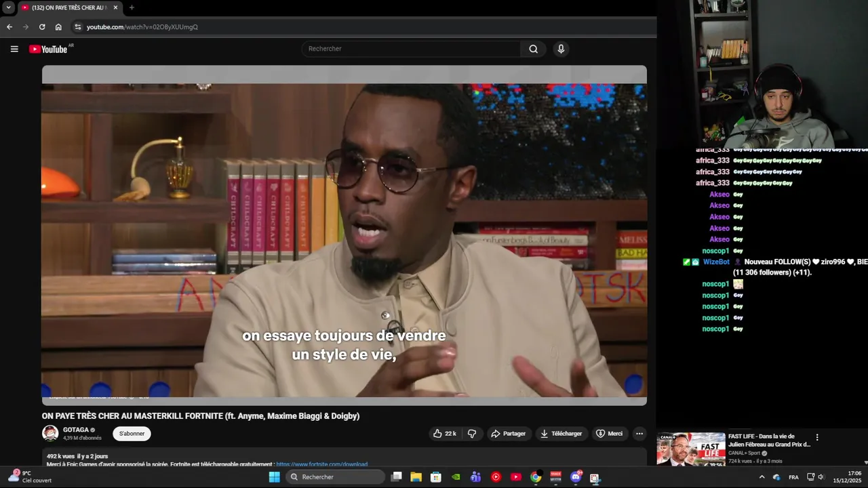Subscribe with the S'abonner button
Image resolution: width=868 pixels, height=488 pixels.
click(132, 434)
